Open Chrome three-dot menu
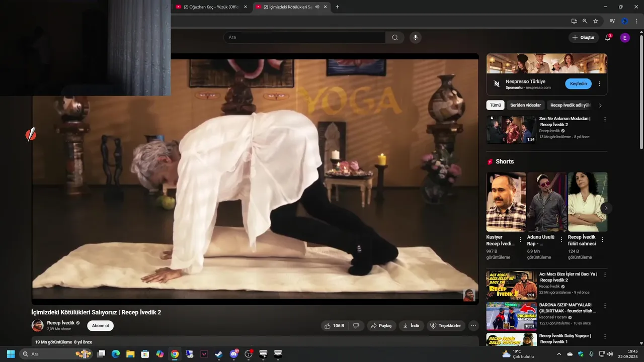The height and width of the screenshot is (362, 644). coord(636,21)
